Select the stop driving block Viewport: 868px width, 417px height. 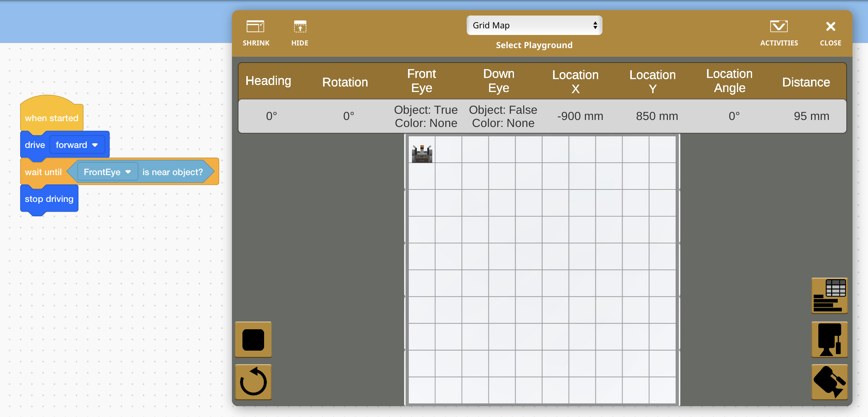click(x=49, y=199)
